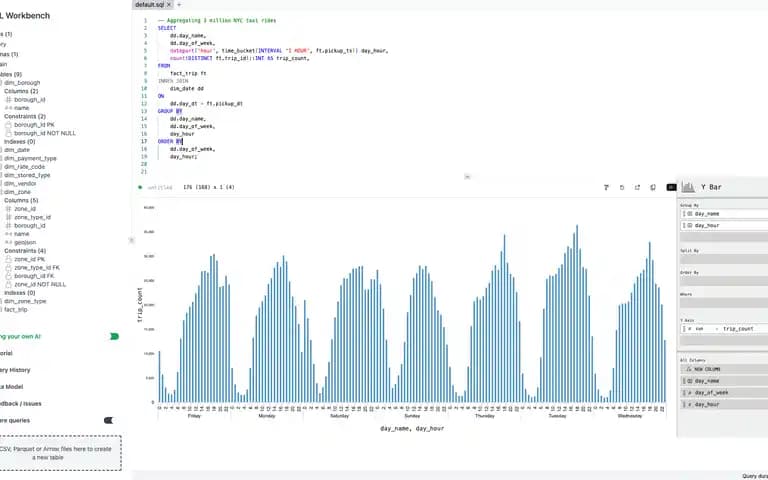Open the Y Bar chart type selector
Screen dimensions: 768x480
[x=711, y=187]
